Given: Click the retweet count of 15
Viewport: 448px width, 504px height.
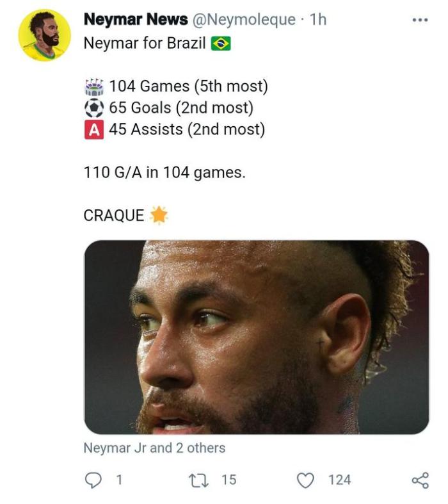Looking at the screenshot, I should 228,480.
